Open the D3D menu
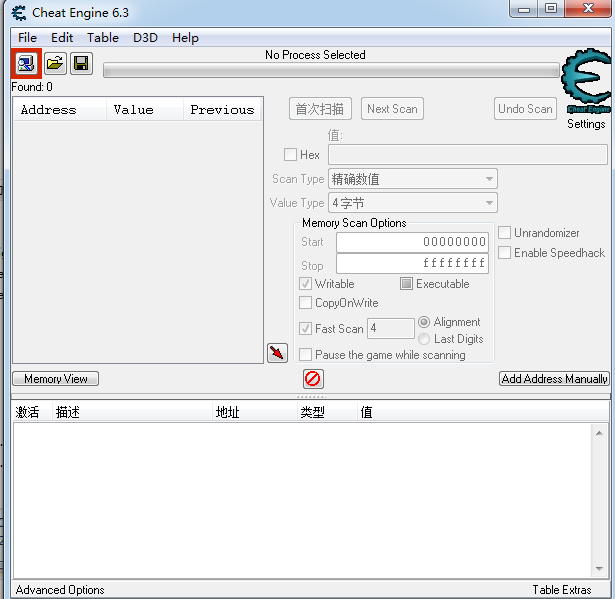 (146, 38)
